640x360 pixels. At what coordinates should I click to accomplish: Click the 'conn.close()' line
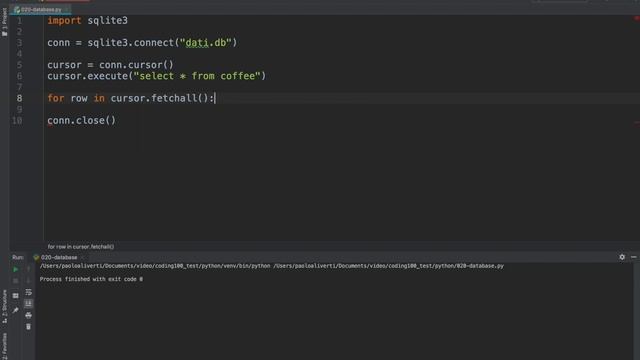click(81, 120)
